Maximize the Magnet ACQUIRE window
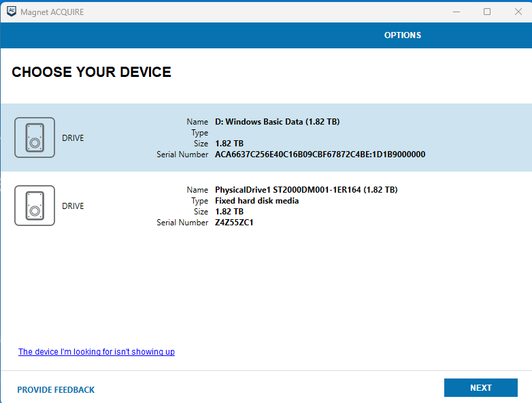The width and height of the screenshot is (532, 403). point(487,12)
